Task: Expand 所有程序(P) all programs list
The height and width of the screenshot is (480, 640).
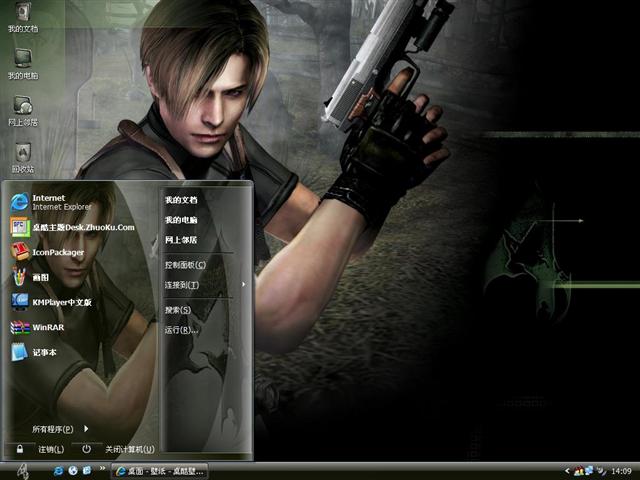Action: coord(60,429)
